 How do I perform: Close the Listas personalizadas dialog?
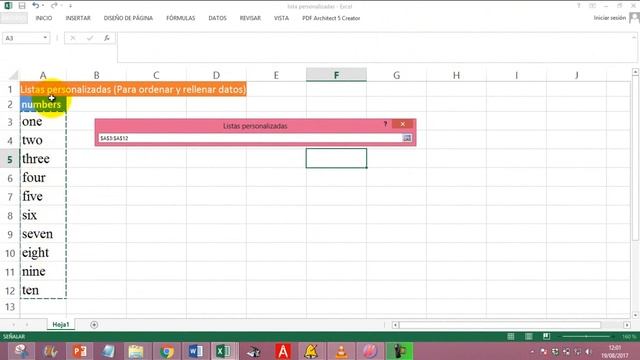[x=402, y=124]
